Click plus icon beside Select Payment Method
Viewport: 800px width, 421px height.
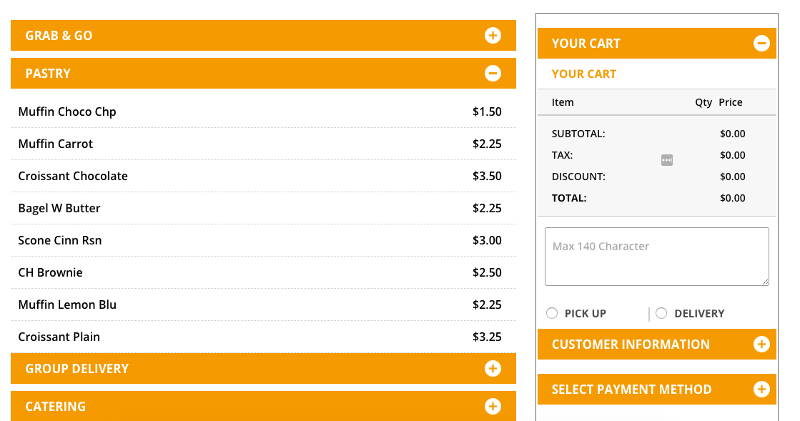(761, 389)
